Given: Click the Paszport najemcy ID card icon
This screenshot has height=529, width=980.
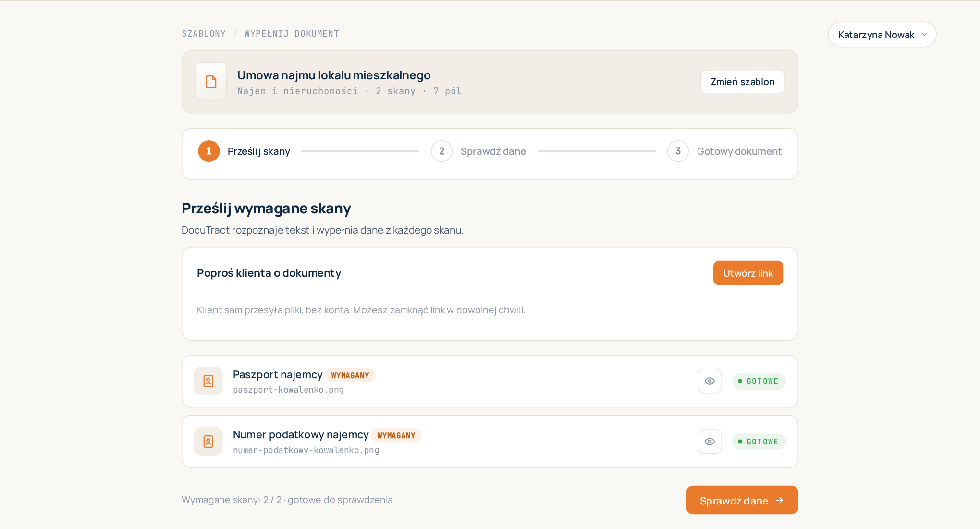Looking at the screenshot, I should coord(208,381).
